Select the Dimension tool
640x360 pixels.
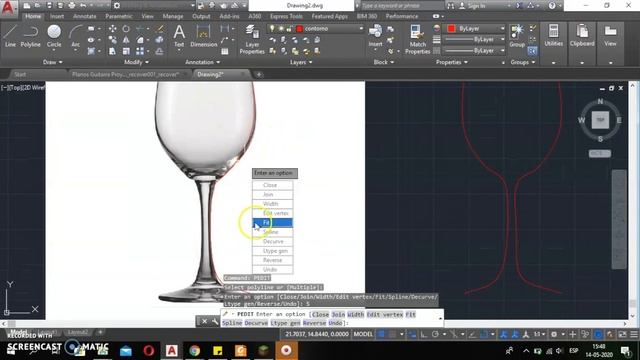point(203,36)
